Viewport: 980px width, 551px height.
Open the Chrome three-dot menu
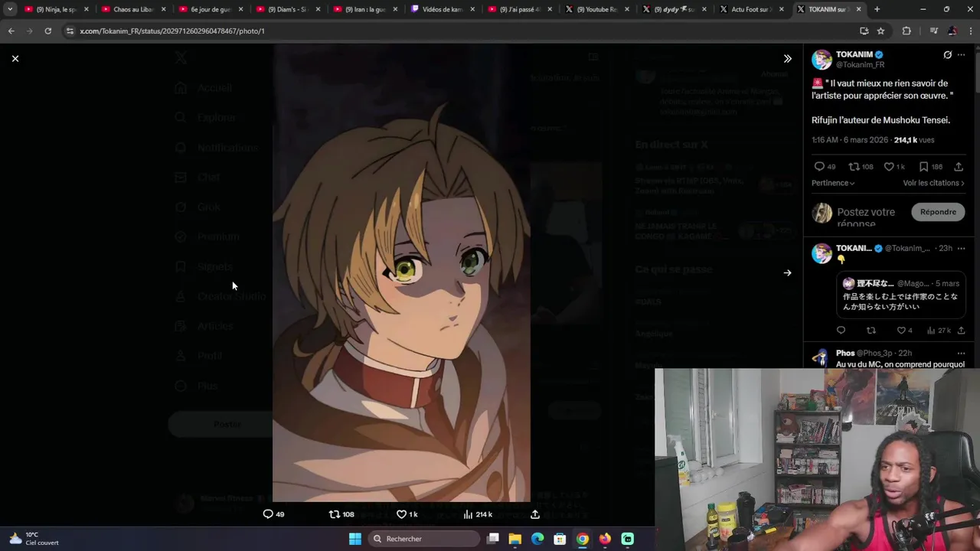[x=970, y=31]
